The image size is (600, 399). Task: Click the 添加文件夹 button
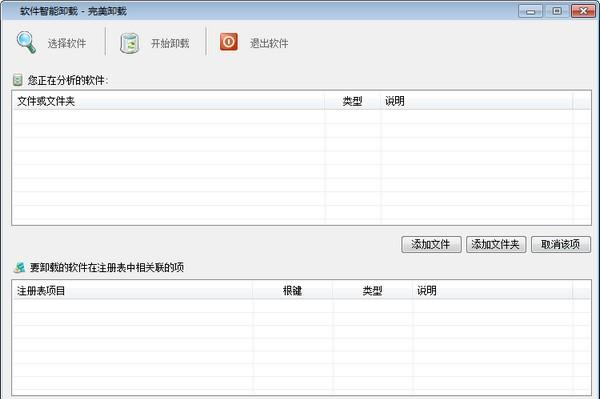(x=496, y=244)
